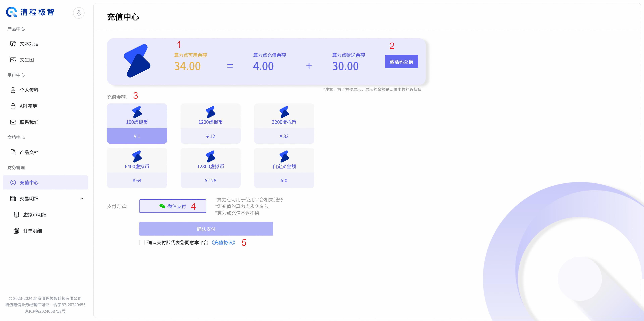Check the 充值协议 agreement checkbox
The width and height of the screenshot is (644, 321).
(142, 243)
